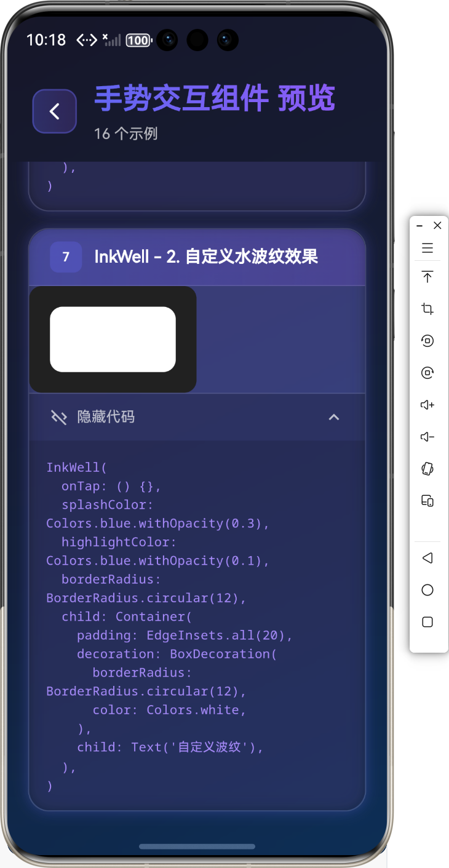Screen dimensions: 449x868
Task: Decrease volume with speaker minus icon
Action: pyautogui.click(x=427, y=437)
